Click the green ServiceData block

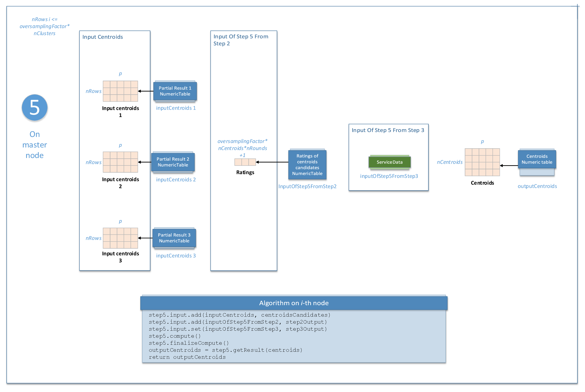click(x=389, y=162)
